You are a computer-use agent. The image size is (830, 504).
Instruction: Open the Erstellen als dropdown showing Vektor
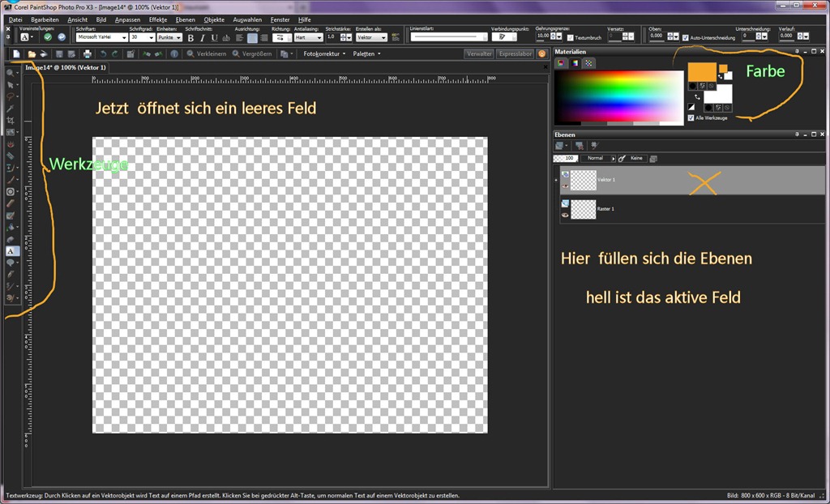point(371,37)
